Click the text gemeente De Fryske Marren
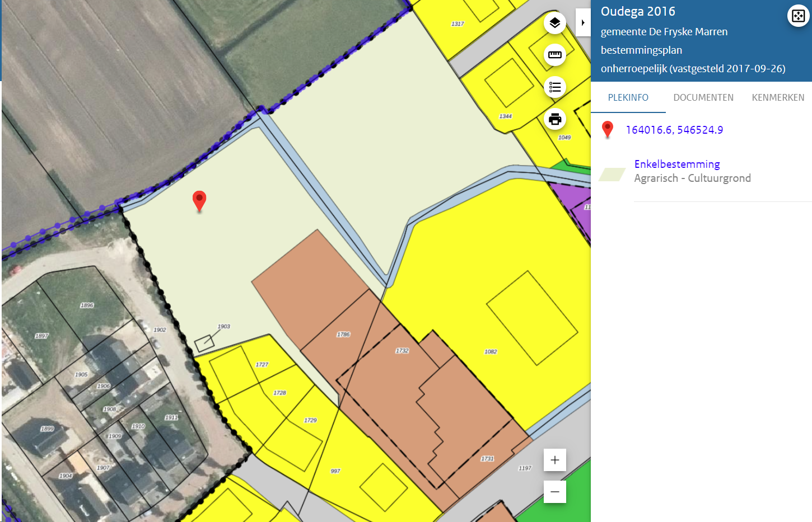This screenshot has width=812, height=522. coord(664,32)
